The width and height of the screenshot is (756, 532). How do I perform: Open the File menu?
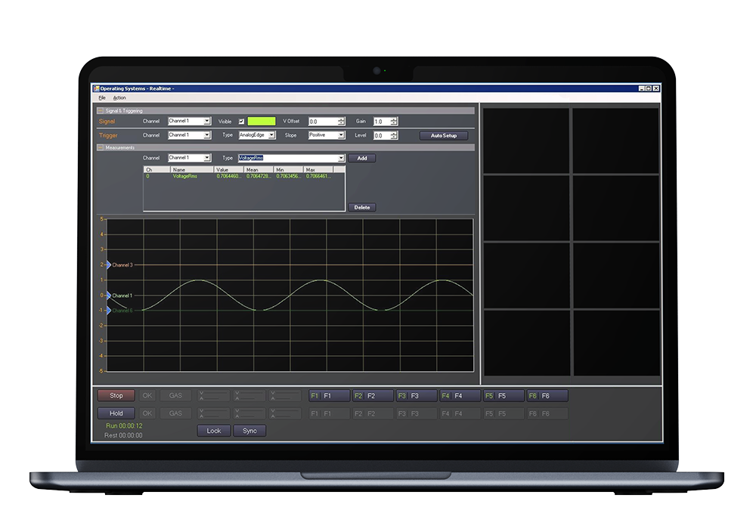tap(102, 97)
